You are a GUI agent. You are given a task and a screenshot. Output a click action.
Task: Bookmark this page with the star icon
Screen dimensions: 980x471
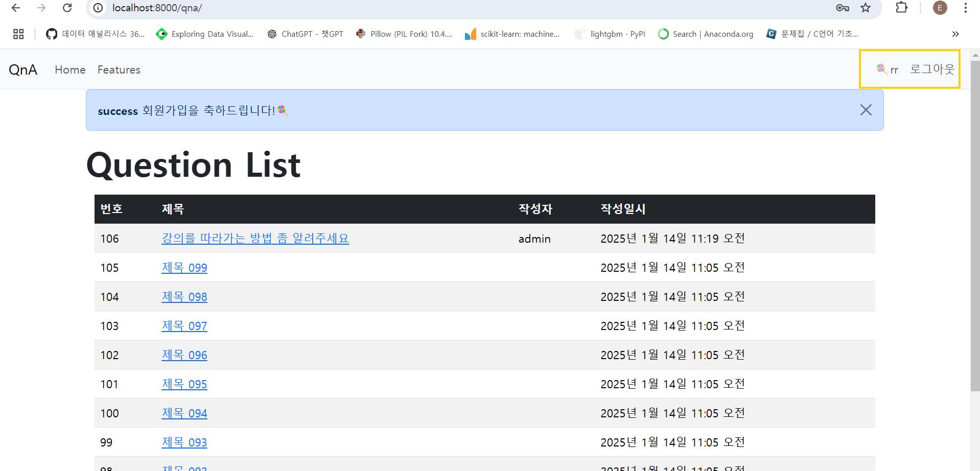(866, 8)
